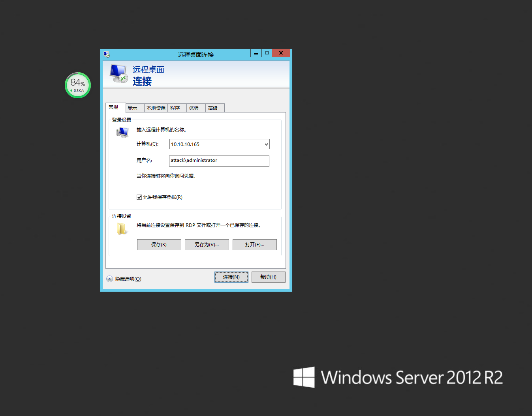
Task: Click the 84% network speed floating widget
Action: [78, 85]
